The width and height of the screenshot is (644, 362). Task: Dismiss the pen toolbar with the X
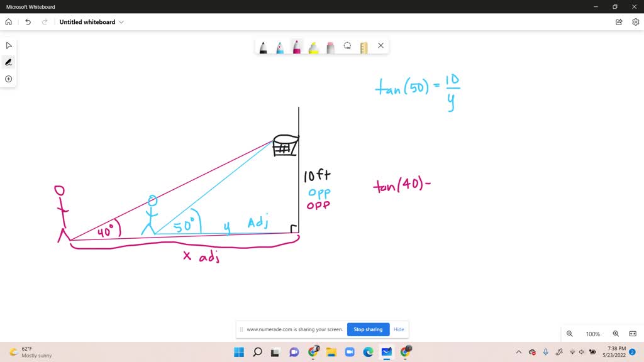point(380,45)
